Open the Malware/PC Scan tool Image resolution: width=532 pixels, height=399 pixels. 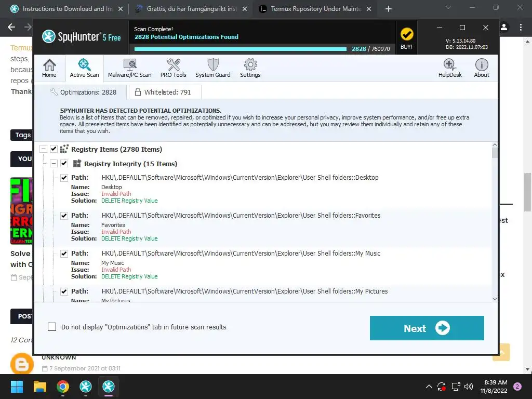(129, 68)
